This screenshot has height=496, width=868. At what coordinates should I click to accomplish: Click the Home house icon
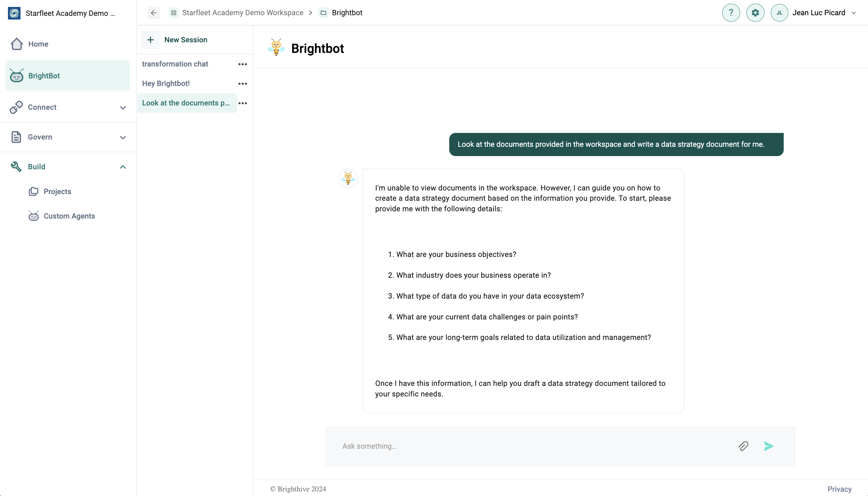pos(16,44)
